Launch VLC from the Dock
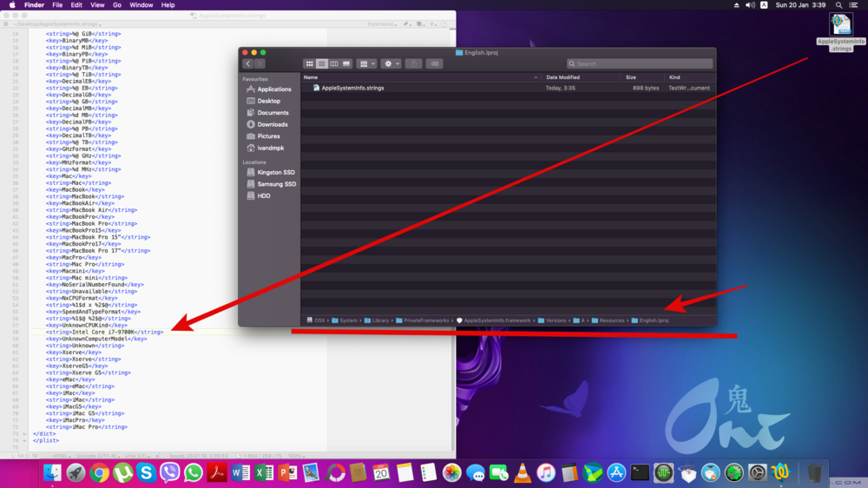Viewport: 868px width, 488px height. pyautogui.click(x=523, y=473)
